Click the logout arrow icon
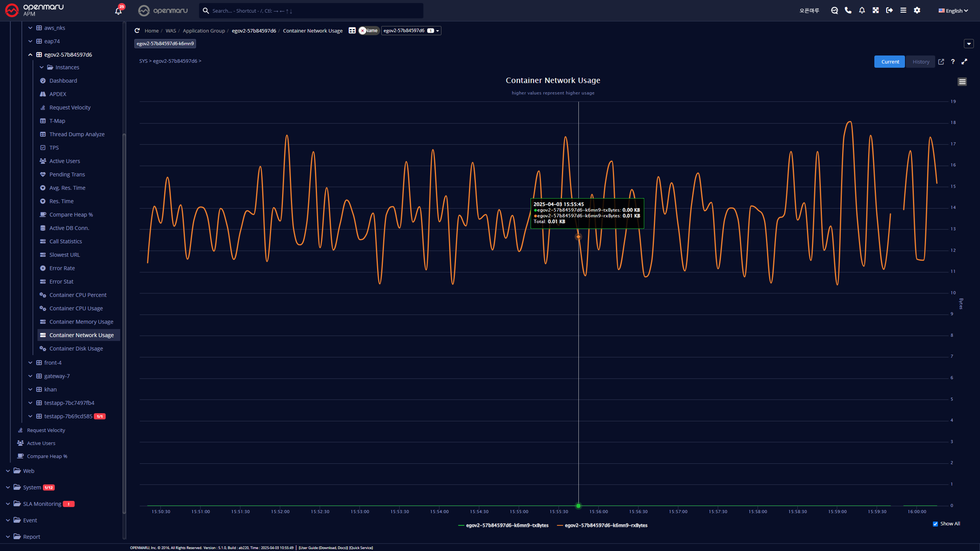980x551 pixels. pyautogui.click(x=890, y=10)
